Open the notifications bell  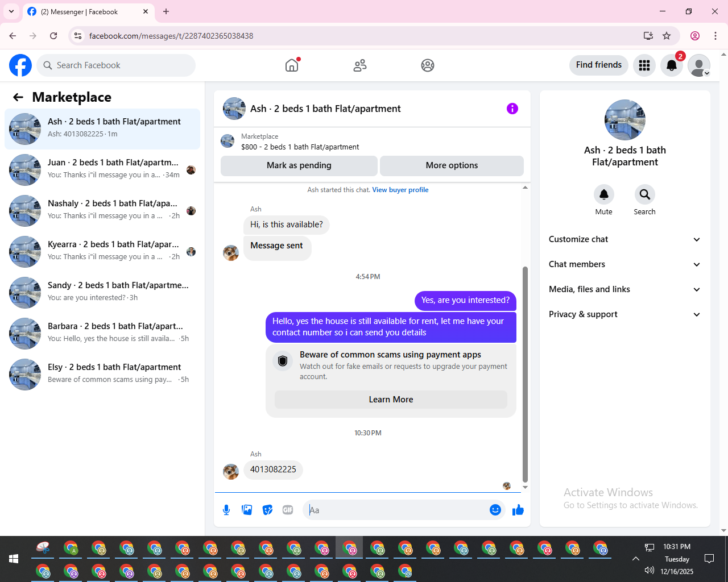tap(672, 65)
